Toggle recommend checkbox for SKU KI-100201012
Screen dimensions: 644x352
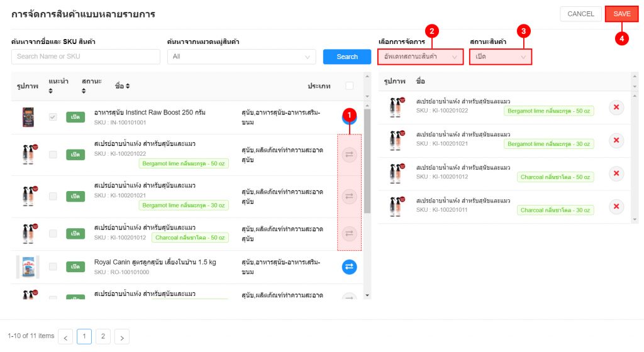pos(53,233)
